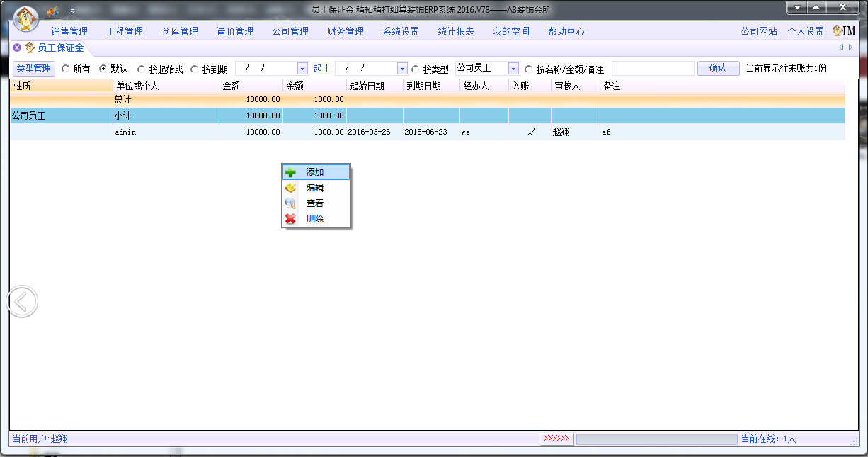Select the 所有 radio button
This screenshot has height=457, width=868.
coord(66,69)
